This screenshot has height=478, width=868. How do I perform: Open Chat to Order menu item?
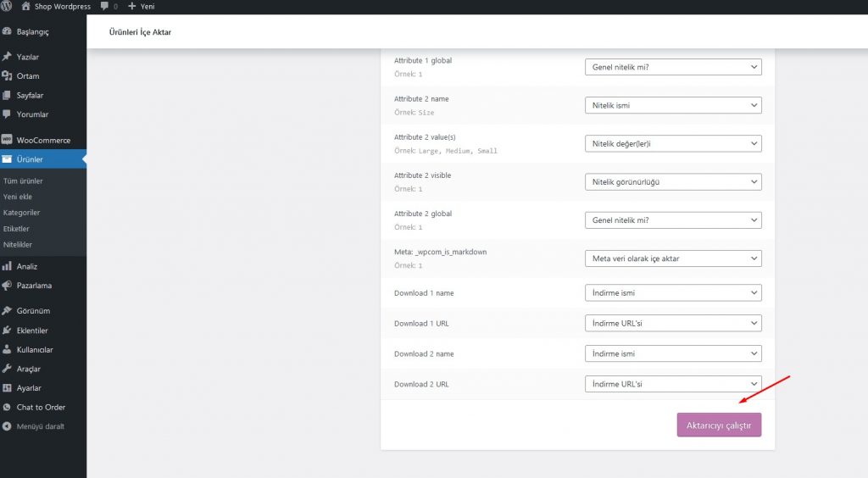pos(41,407)
